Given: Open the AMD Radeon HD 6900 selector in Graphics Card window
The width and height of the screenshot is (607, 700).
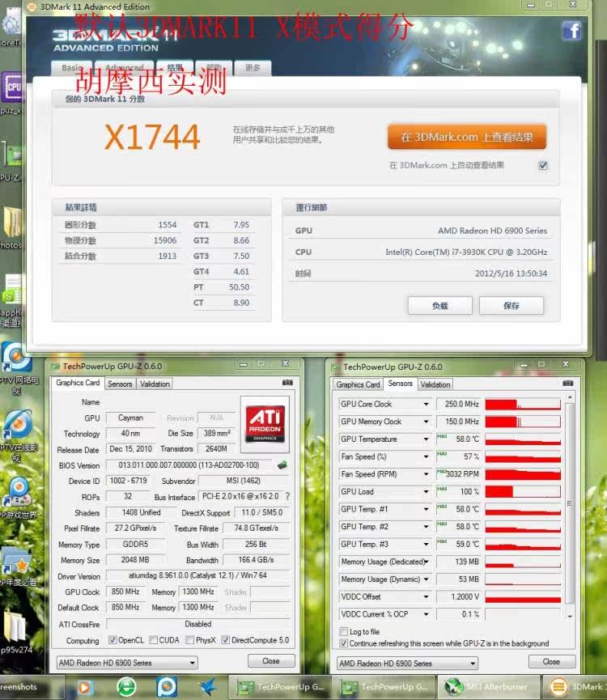Looking at the screenshot, I should pyautogui.click(x=125, y=663).
